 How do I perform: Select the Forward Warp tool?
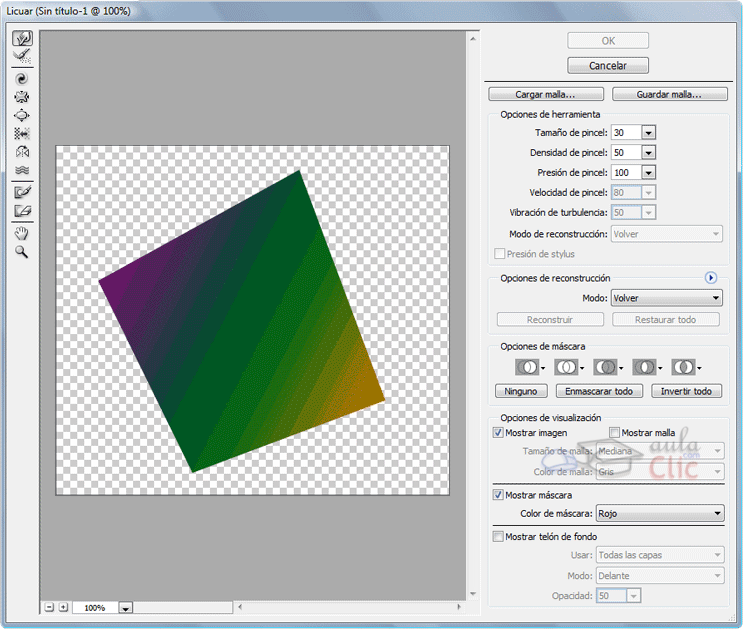(21, 38)
